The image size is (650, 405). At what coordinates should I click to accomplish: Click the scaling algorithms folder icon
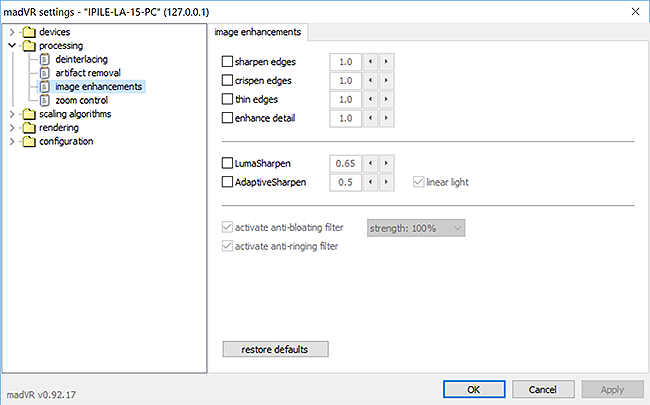point(29,114)
